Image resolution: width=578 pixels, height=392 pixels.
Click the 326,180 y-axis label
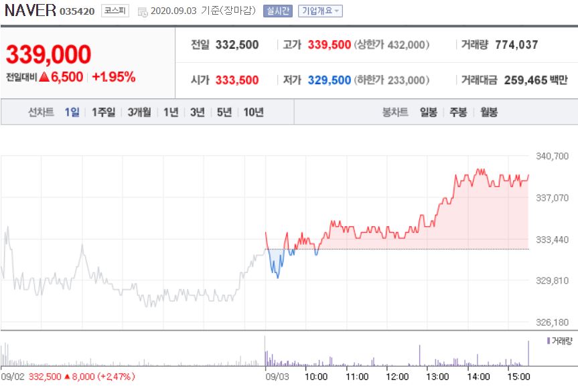552,323
